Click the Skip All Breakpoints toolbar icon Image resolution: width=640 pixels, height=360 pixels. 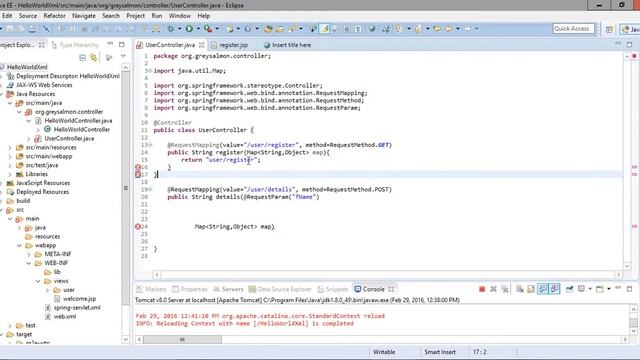46,29
